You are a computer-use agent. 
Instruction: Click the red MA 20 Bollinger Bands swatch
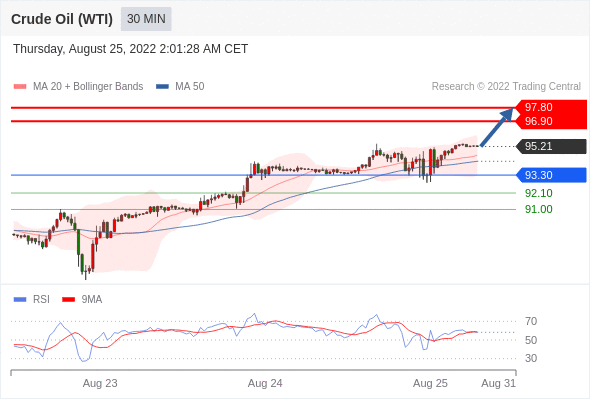(20, 87)
